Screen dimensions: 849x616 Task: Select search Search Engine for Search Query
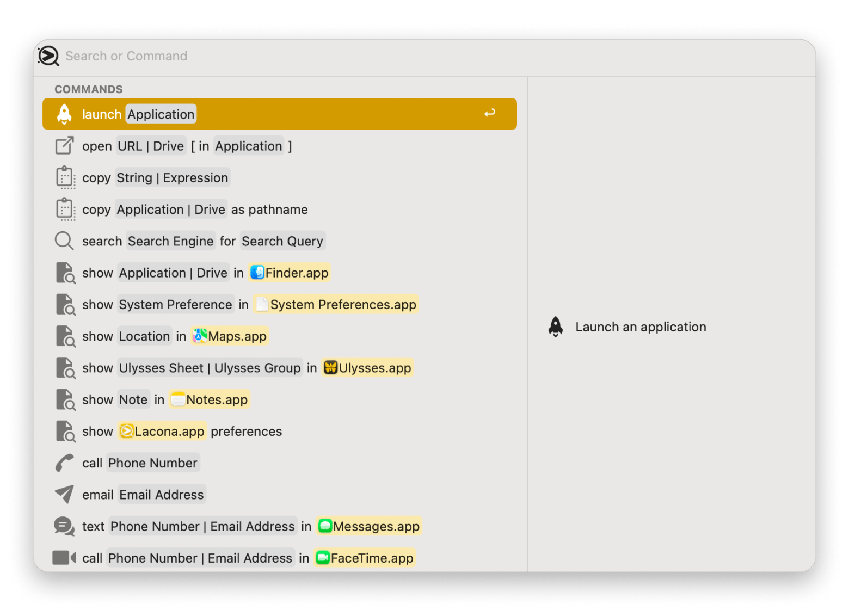point(280,241)
